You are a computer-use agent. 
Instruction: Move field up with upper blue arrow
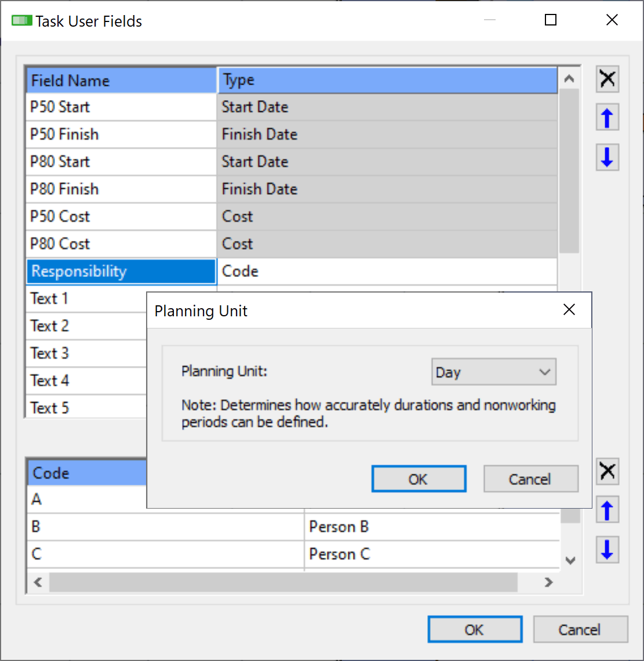(607, 118)
